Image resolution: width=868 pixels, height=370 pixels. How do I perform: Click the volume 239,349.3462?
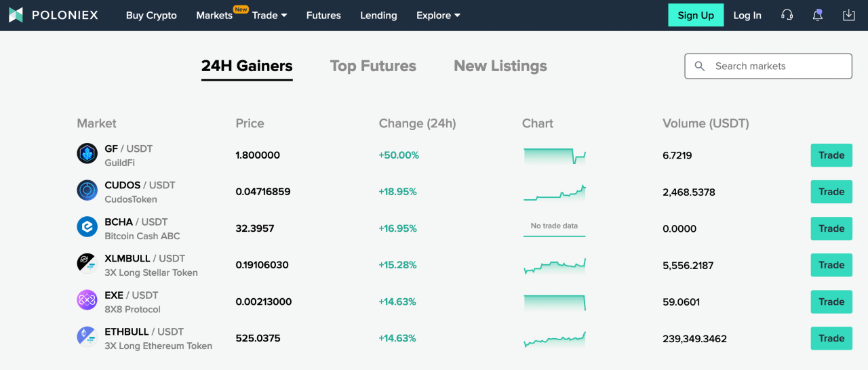[x=694, y=338]
